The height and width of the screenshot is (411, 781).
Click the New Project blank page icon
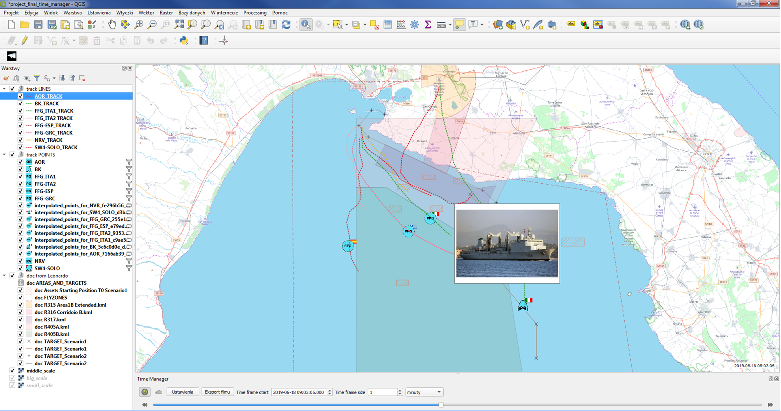(x=10, y=24)
